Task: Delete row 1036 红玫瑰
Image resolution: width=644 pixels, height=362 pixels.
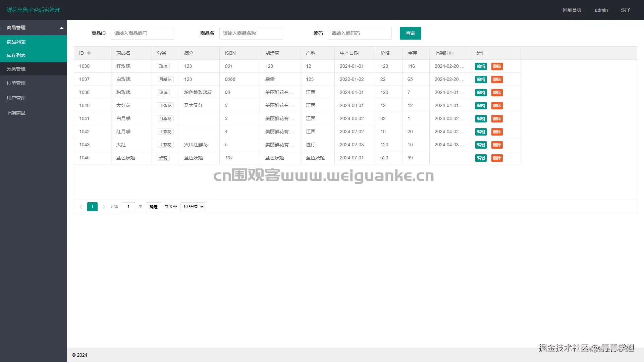Action: pyautogui.click(x=497, y=66)
